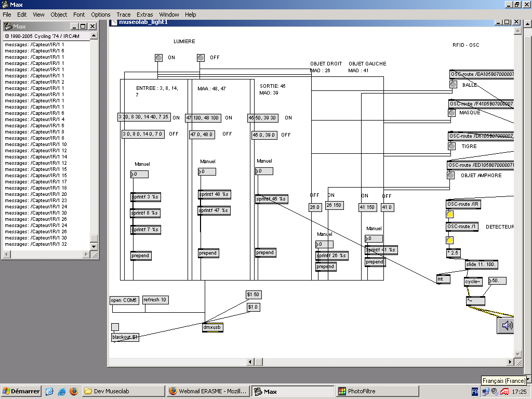
Task: Click yellow bang under OSC-route /IR
Action: coord(450,214)
